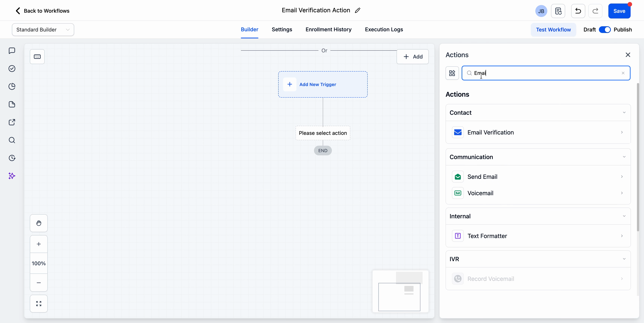Click the document icon in left sidebar
The image size is (644, 323).
[x=12, y=104]
